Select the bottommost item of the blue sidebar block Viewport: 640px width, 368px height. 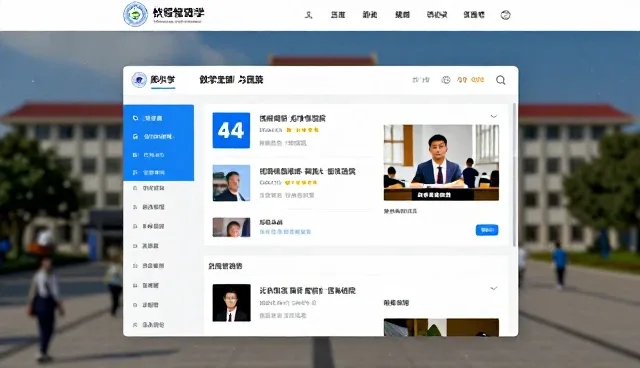point(158,173)
